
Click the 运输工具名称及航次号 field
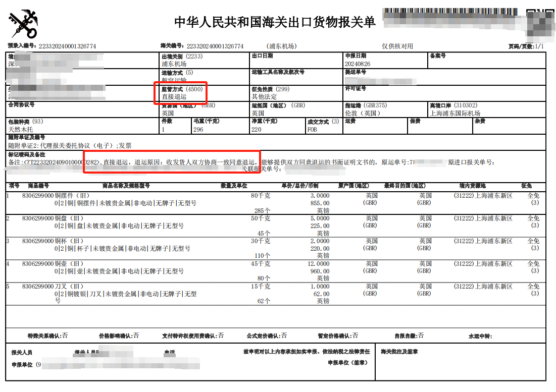pos(296,77)
